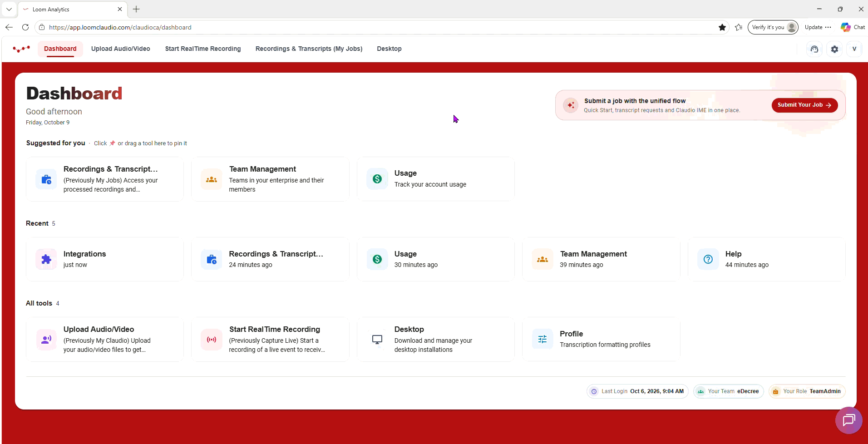Image resolution: width=868 pixels, height=444 pixels.
Task: Click the Last Login status chip
Action: click(x=637, y=391)
